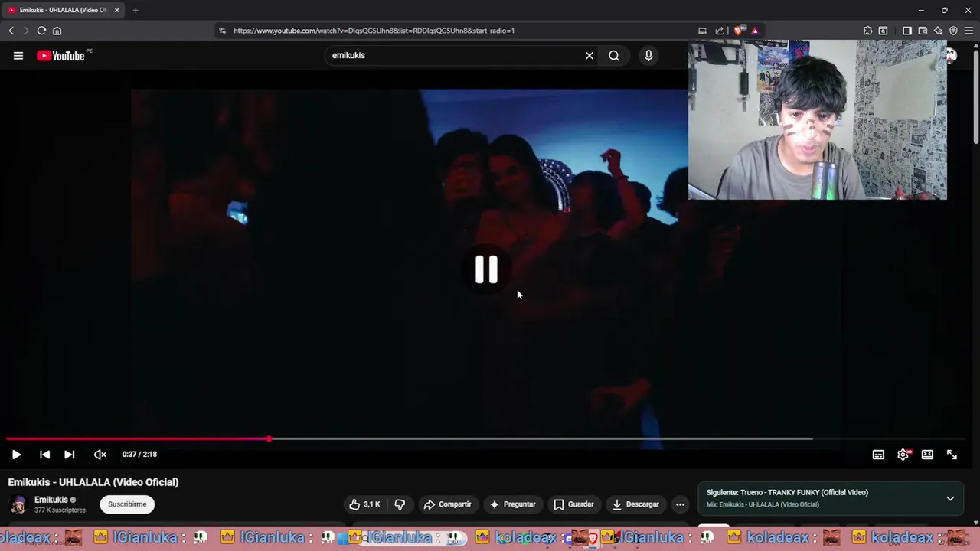Open the more actions three-dot menu

(x=680, y=504)
